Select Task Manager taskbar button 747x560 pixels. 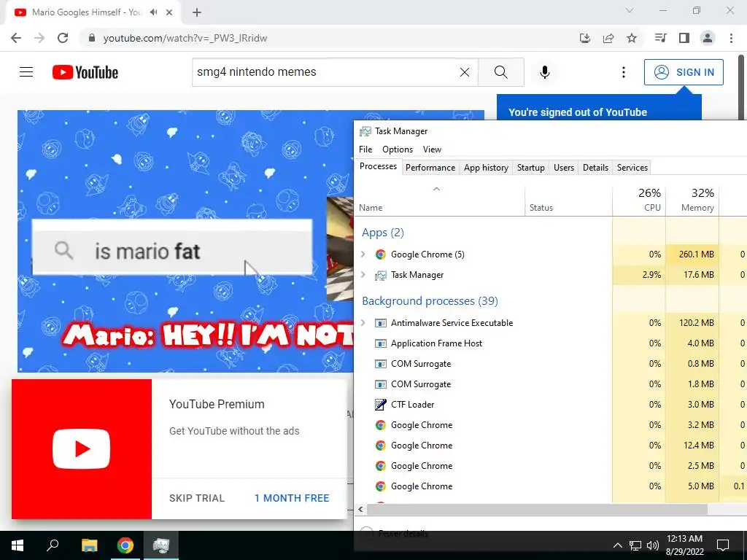pos(161,545)
